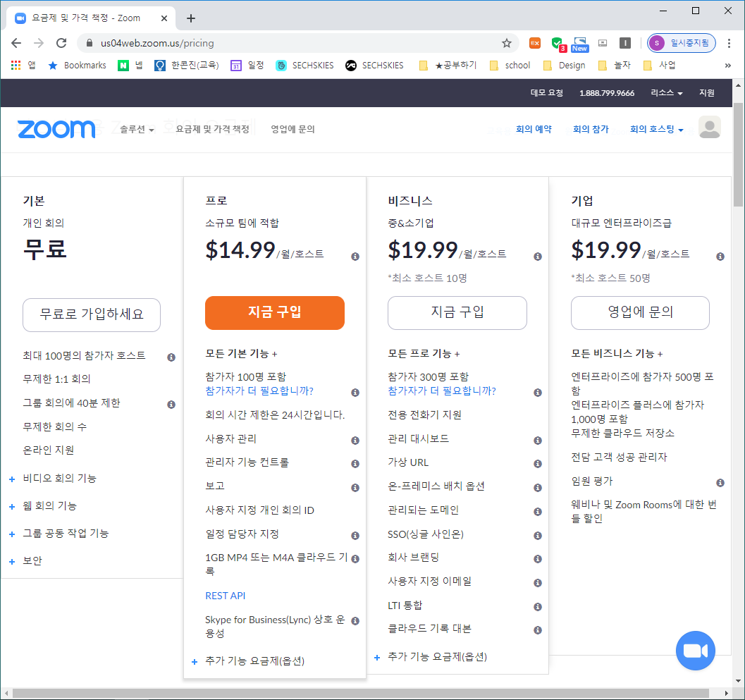Screen dimensions: 745x700
Task: Click info icon next to SSO(싱글 사인온)
Action: pyautogui.click(x=537, y=536)
